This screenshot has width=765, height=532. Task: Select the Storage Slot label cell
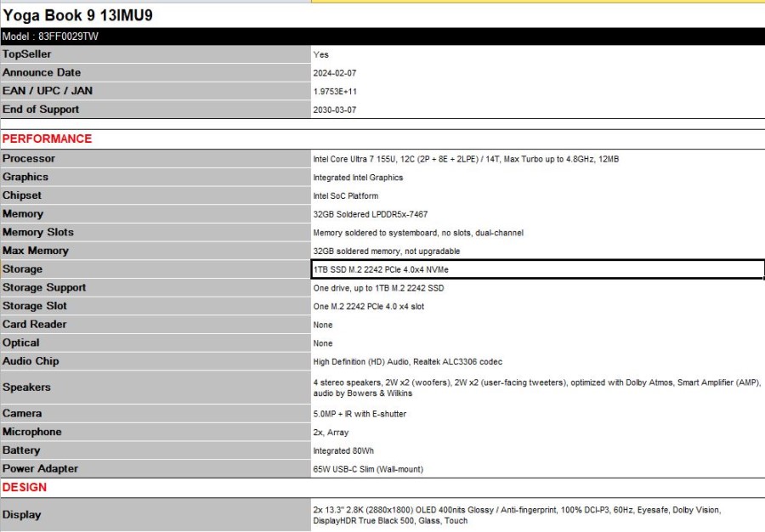(x=156, y=306)
